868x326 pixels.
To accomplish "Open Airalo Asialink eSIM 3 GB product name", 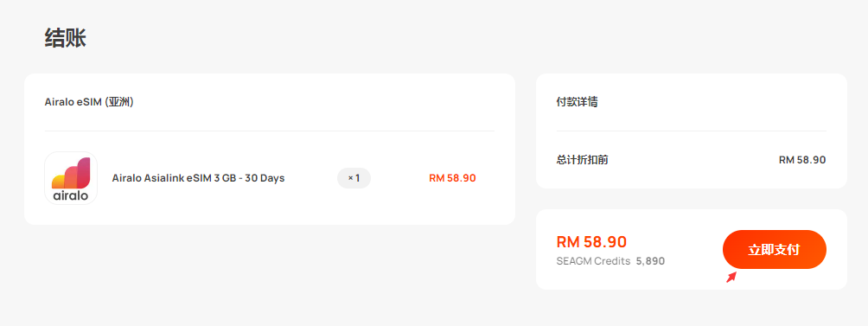I will [198, 178].
